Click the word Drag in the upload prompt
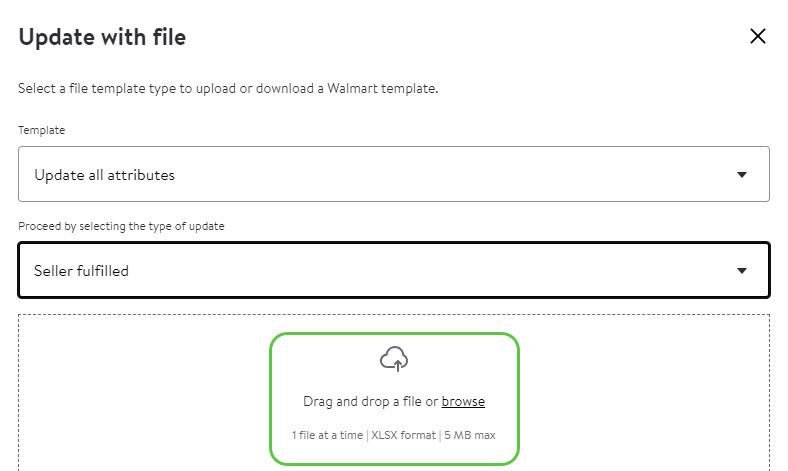788x471 pixels. point(318,402)
